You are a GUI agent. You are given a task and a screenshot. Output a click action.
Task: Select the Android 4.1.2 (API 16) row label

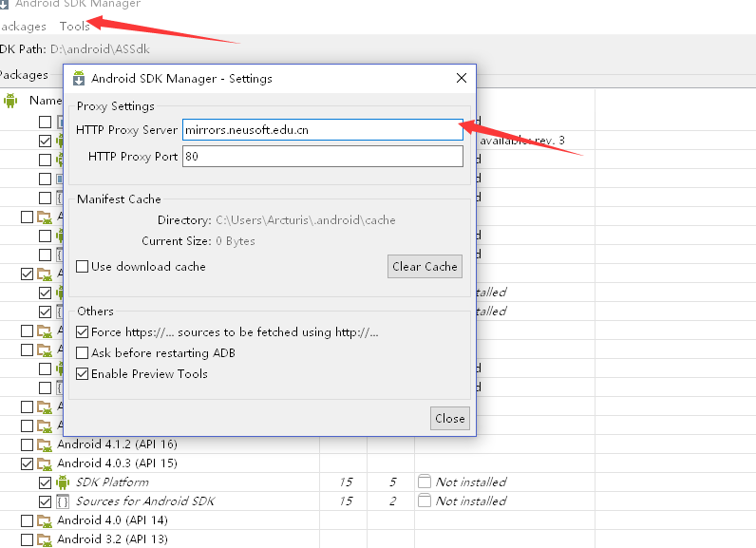[117, 444]
